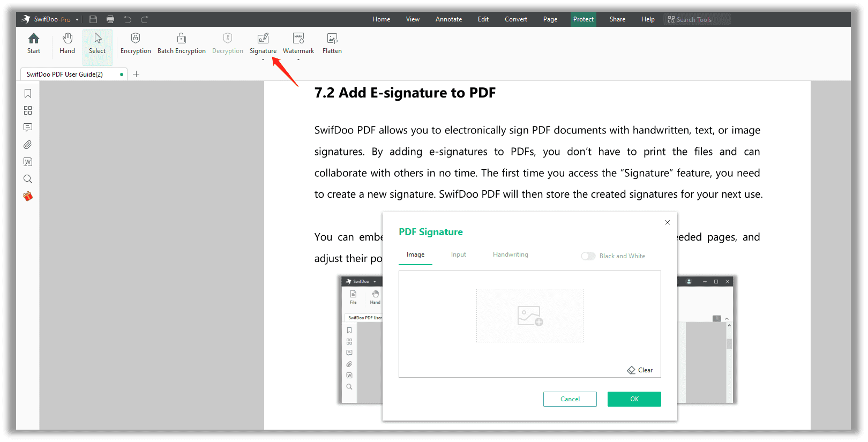The width and height of the screenshot is (868, 442).
Task: Open the Encryption tool
Action: click(136, 43)
